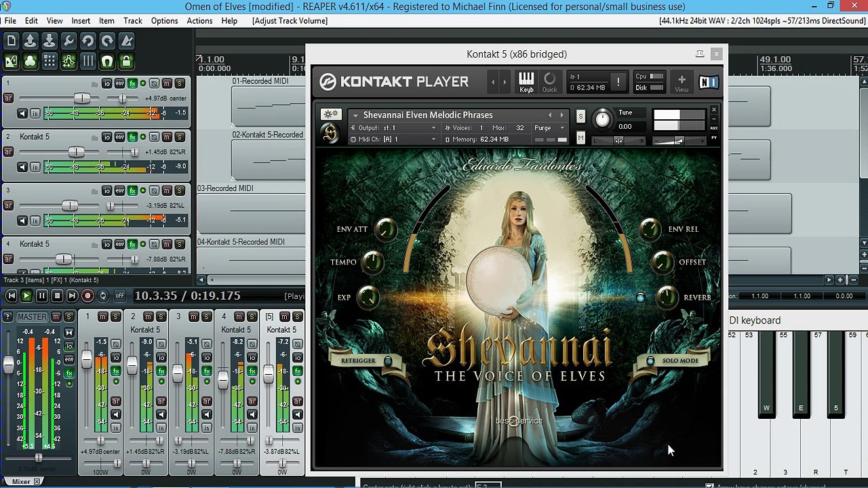This screenshot has height=488, width=868.
Task: Click the TEMPO knob on Shevannai
Action: [373, 262]
